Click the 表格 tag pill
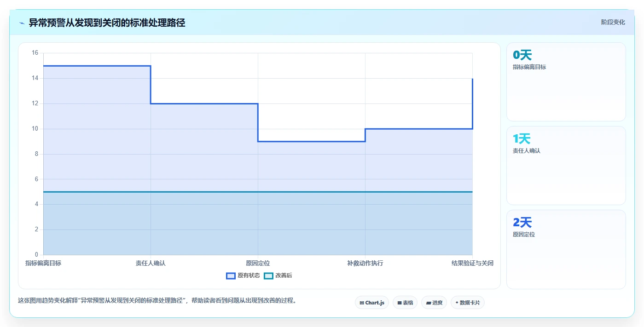 point(405,303)
